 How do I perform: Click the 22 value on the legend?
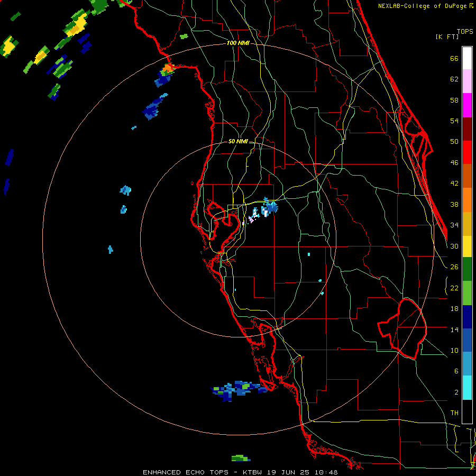click(454, 288)
